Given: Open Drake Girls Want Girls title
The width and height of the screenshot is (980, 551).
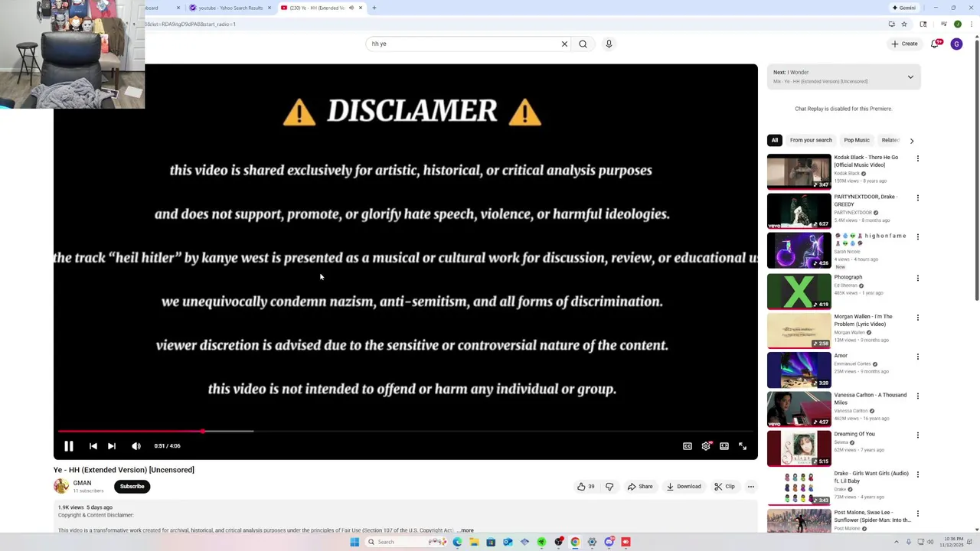Looking at the screenshot, I should click(871, 477).
